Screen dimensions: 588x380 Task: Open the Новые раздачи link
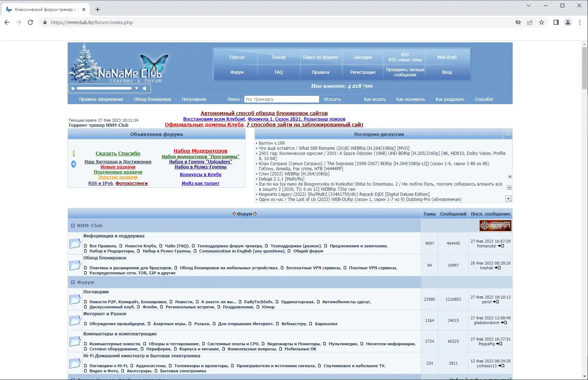pos(118,167)
